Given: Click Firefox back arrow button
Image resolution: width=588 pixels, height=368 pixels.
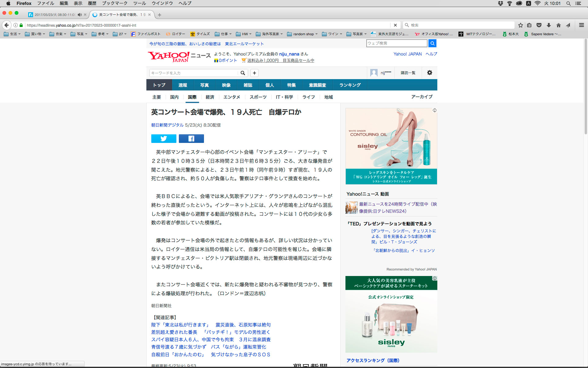Looking at the screenshot, I should [6, 25].
